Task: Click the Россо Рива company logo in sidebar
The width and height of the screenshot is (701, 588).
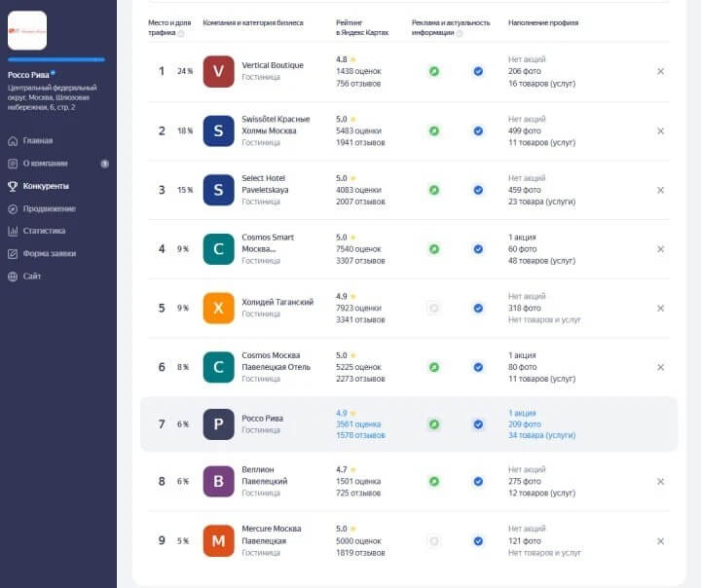Action: 27,30
